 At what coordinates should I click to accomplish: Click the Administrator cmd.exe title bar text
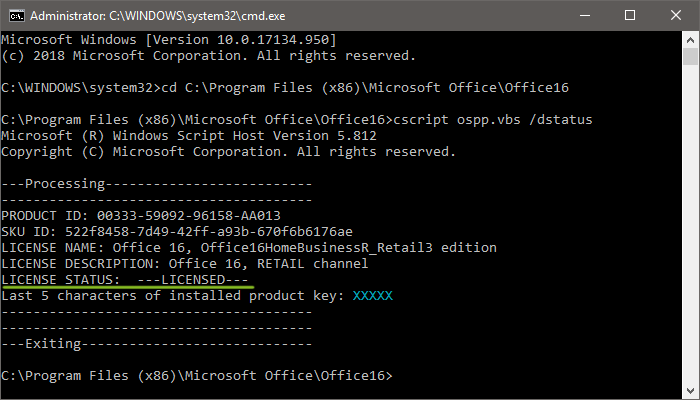point(157,15)
